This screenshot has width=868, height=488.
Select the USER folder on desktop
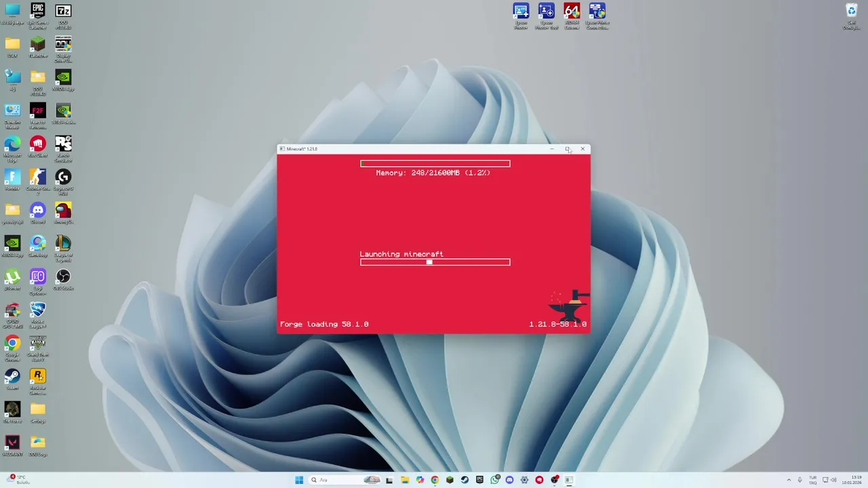coord(12,47)
